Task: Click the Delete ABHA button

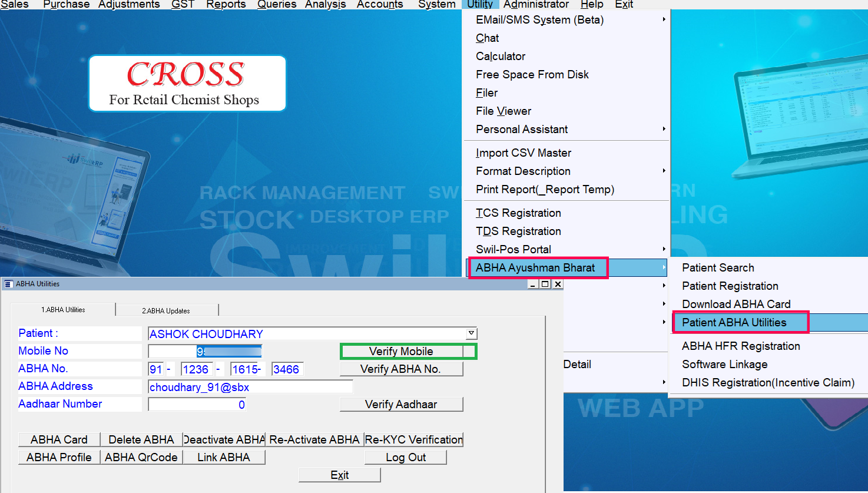Action: pos(141,439)
